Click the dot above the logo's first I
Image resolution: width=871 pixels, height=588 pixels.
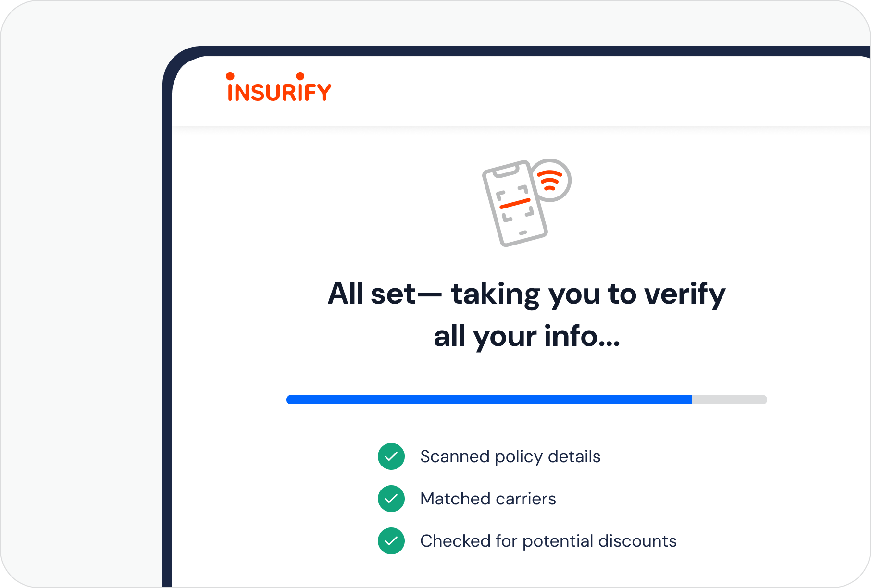click(x=230, y=76)
